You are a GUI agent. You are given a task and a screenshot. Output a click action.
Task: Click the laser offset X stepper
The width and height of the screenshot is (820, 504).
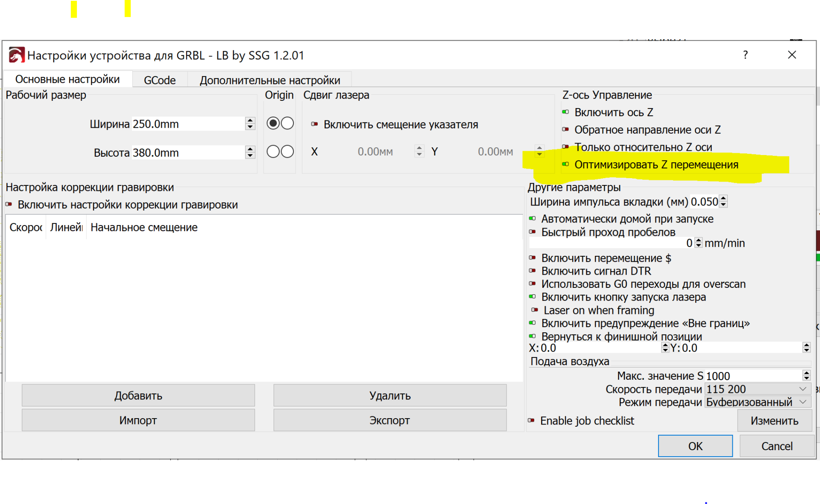point(419,151)
